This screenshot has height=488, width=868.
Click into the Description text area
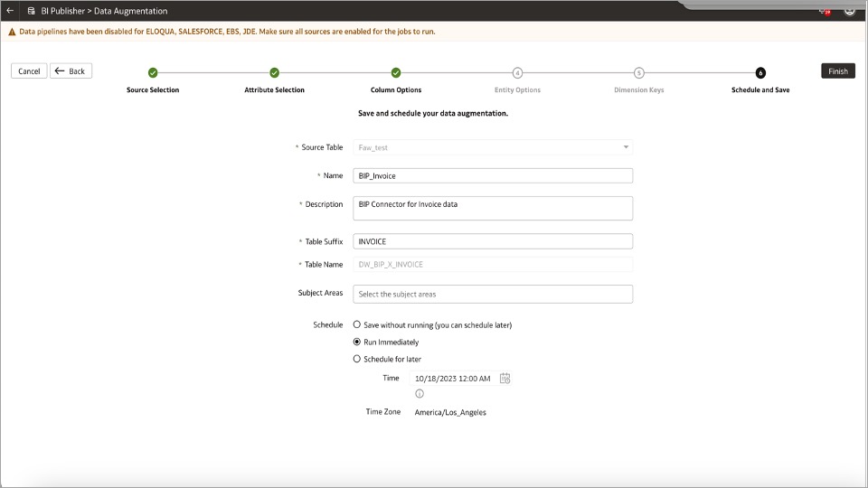[x=493, y=208]
